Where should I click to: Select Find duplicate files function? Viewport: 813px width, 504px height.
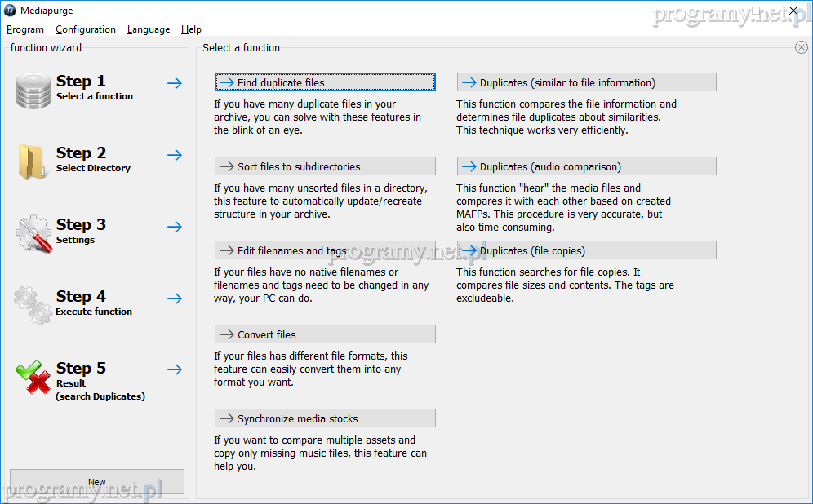point(325,82)
